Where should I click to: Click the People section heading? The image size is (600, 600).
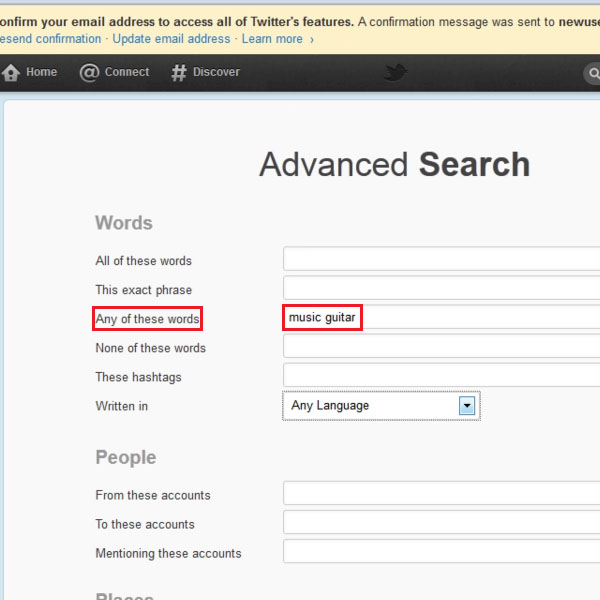(x=126, y=457)
